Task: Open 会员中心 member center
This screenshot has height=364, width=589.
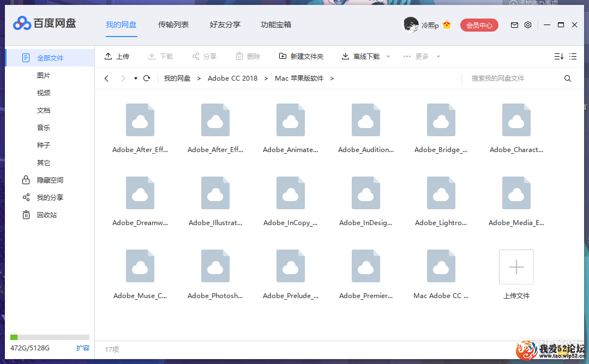Action: tap(479, 25)
